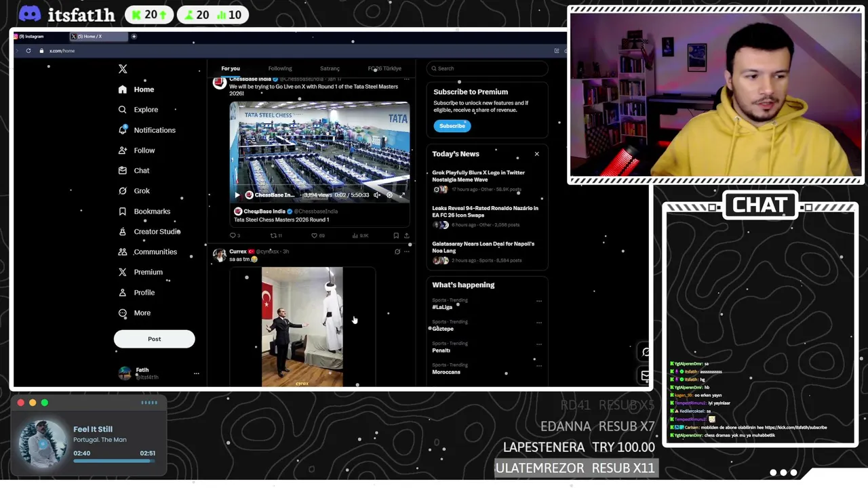
Task: Click the Bookmarks ribbon icon
Action: pyautogui.click(x=122, y=211)
